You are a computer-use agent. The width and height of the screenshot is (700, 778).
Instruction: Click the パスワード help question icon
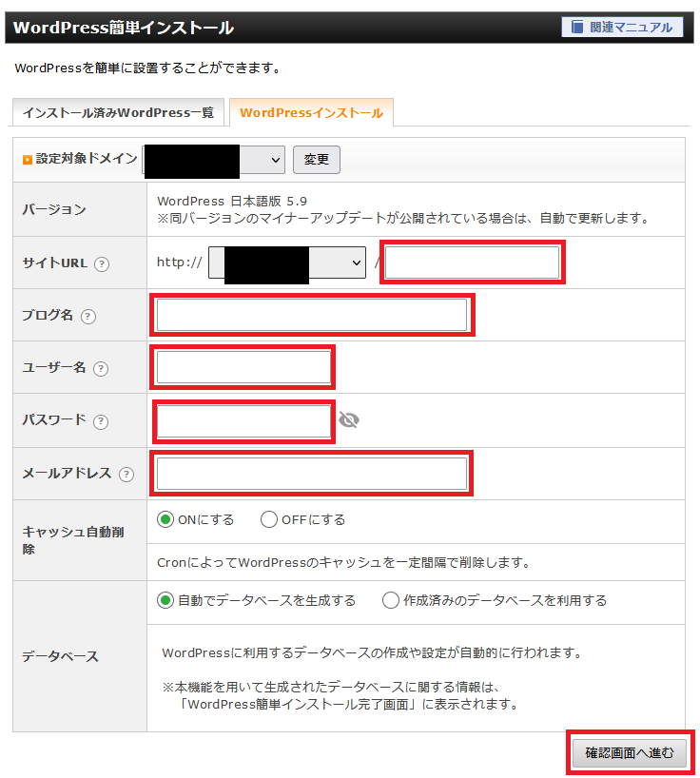[x=101, y=421]
